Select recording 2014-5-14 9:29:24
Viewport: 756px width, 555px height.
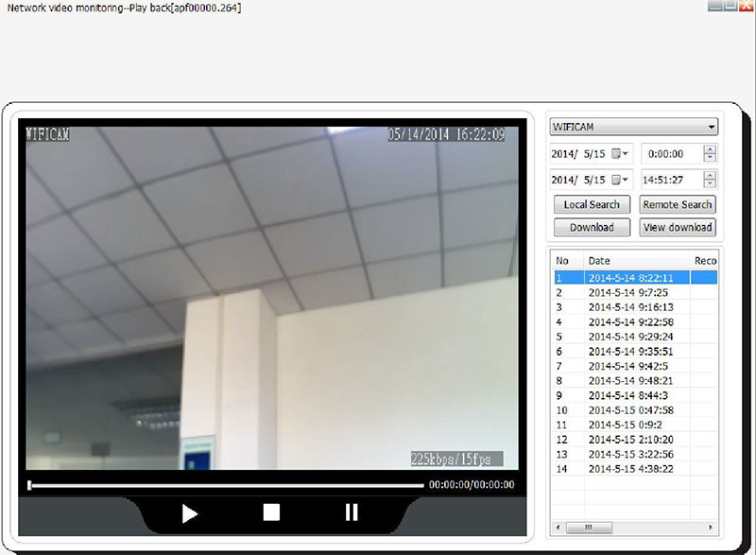634,337
